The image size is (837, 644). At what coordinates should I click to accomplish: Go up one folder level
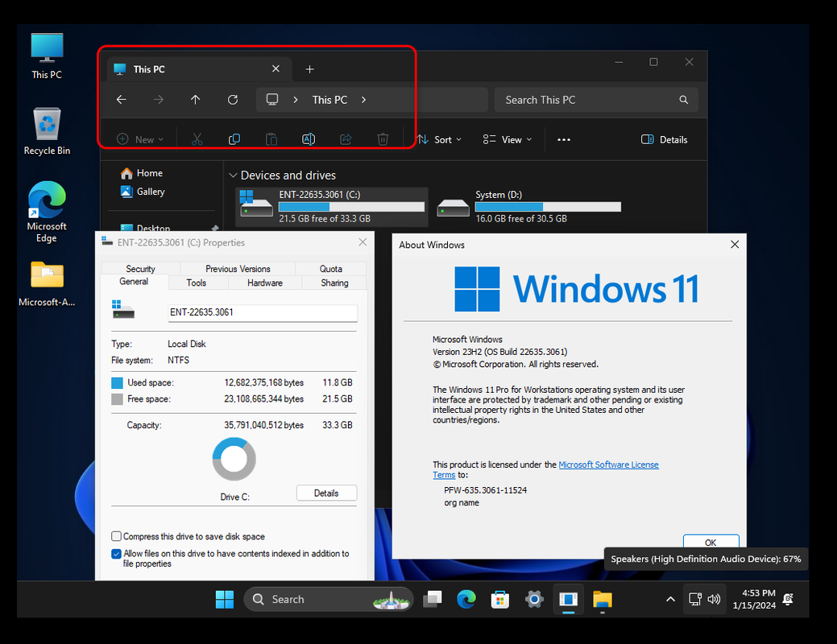coord(196,100)
